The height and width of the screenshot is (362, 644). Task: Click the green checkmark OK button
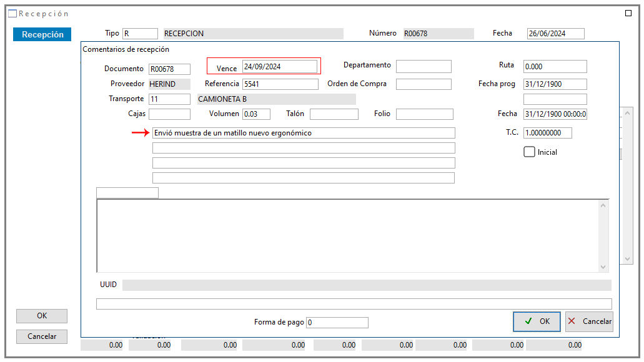[537, 321]
